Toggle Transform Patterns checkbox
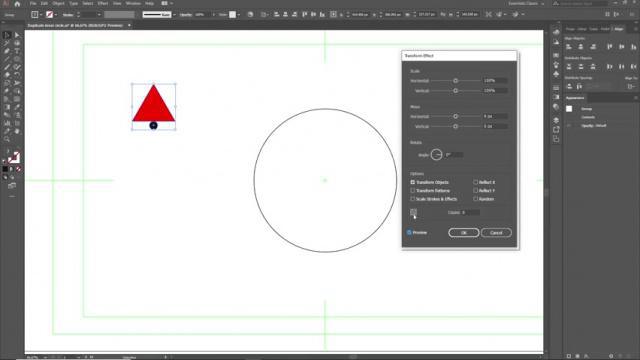Image resolution: width=640 pixels, height=360 pixels. [413, 191]
